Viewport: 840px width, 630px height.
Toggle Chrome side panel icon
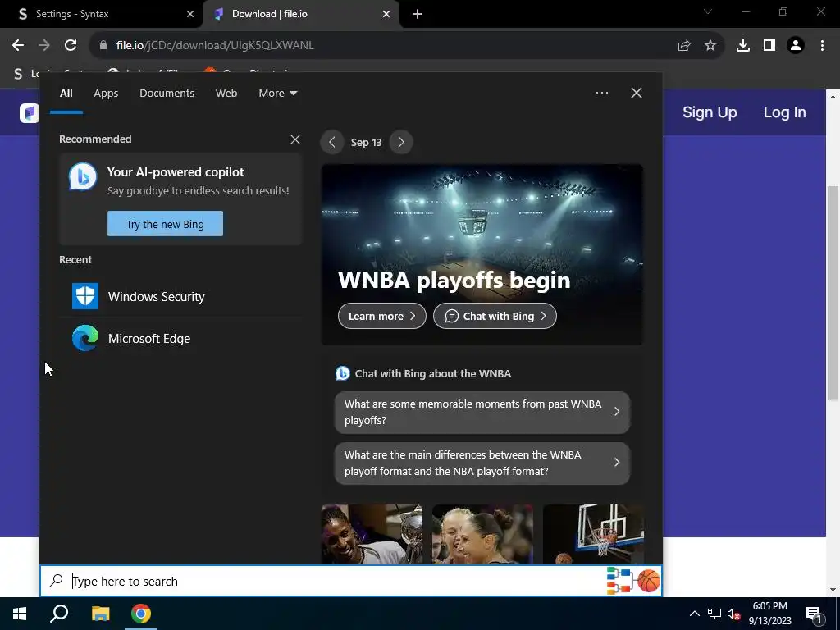tap(769, 46)
